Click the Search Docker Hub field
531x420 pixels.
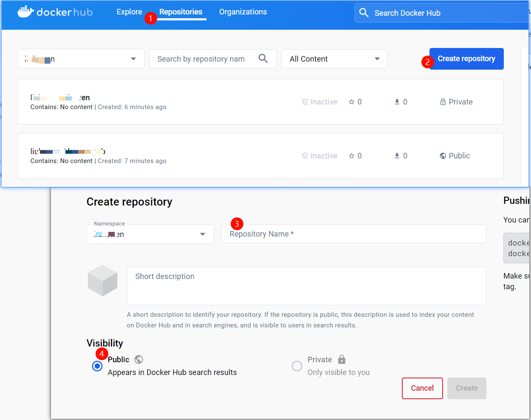click(x=442, y=13)
